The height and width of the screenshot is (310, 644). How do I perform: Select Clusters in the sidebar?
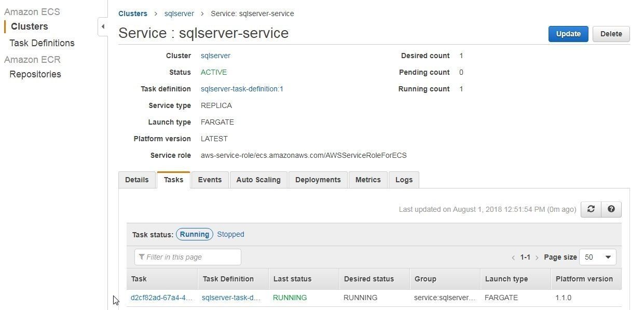[30, 26]
